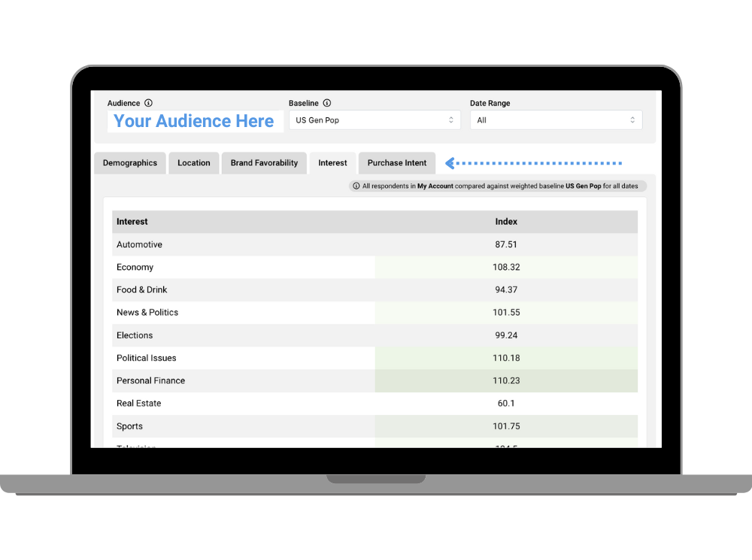Click the info icon beside the Audience label
Viewport: 752px width, 560px height.
[147, 103]
